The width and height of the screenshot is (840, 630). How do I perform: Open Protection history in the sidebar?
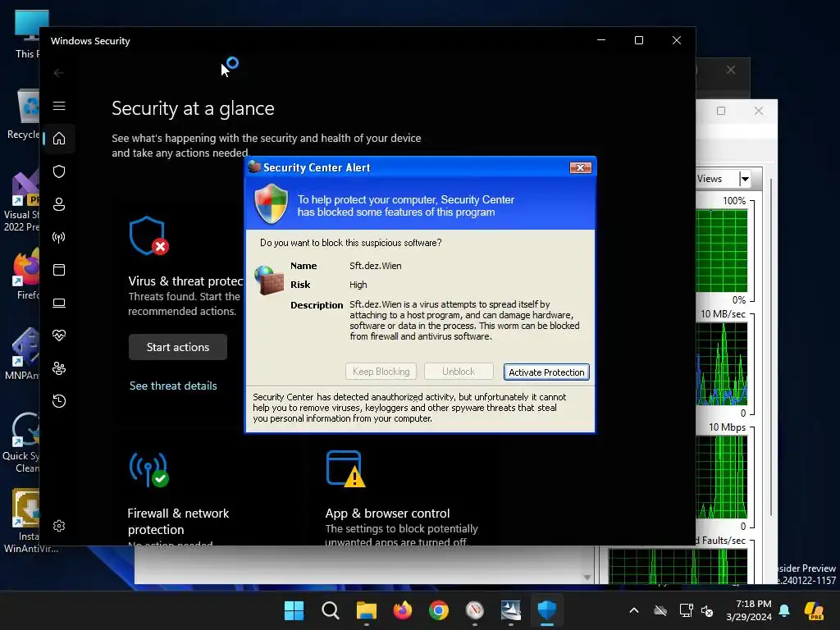pos(59,401)
